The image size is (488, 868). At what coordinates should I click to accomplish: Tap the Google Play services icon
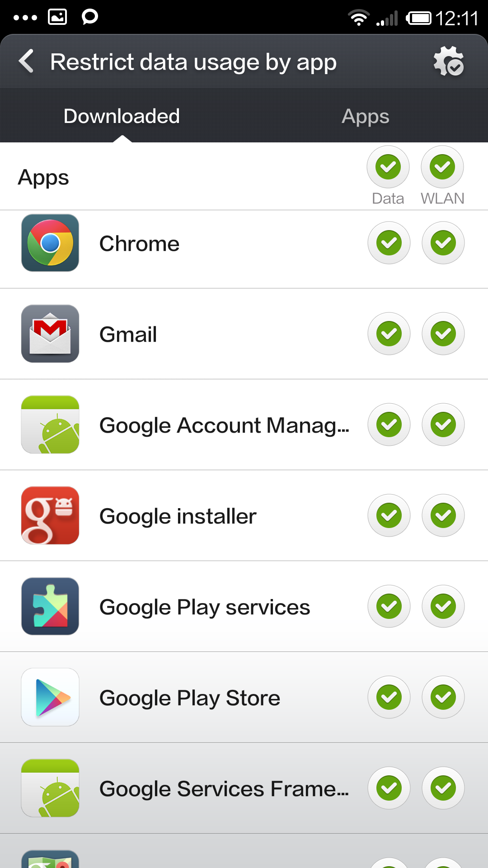50,606
